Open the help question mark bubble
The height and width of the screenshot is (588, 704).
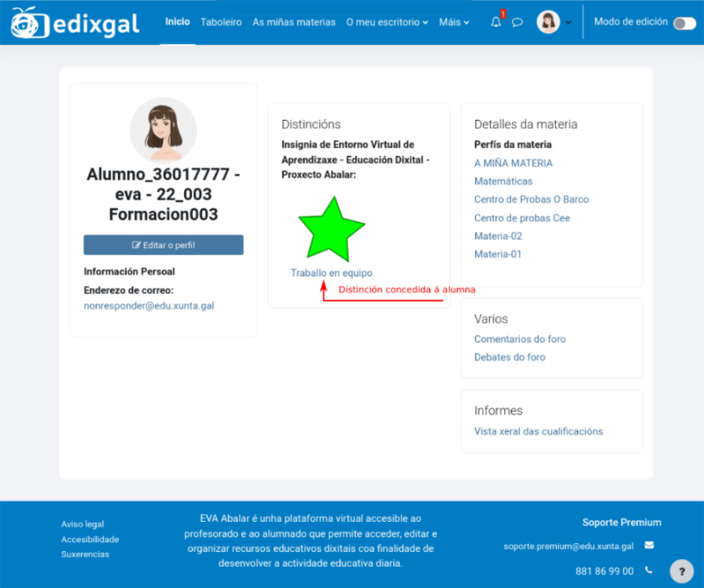point(681,571)
